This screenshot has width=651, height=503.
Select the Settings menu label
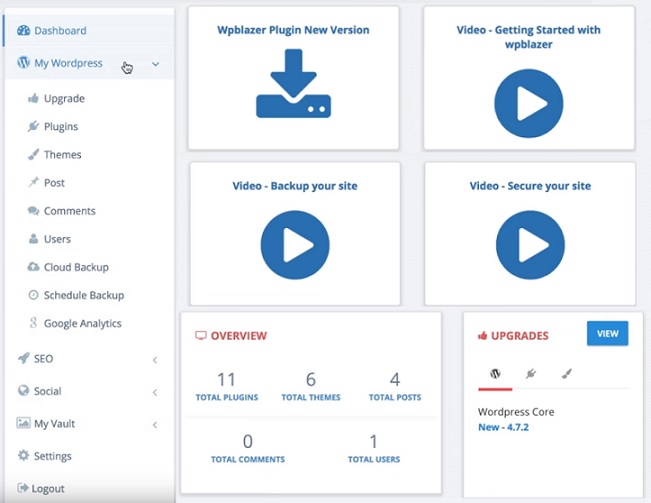coord(52,456)
